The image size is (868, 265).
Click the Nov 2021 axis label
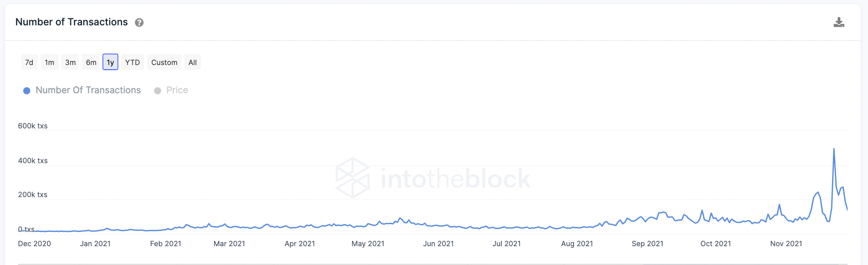786,244
